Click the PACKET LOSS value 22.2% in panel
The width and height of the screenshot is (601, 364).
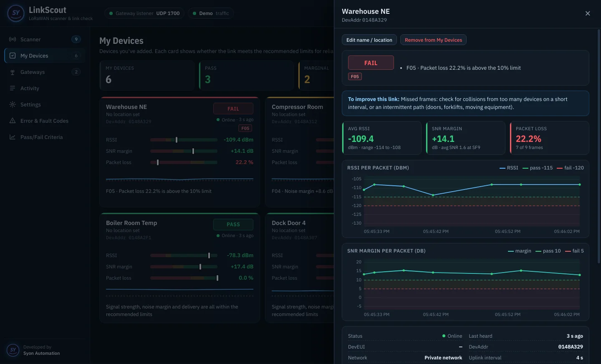pyautogui.click(x=528, y=139)
